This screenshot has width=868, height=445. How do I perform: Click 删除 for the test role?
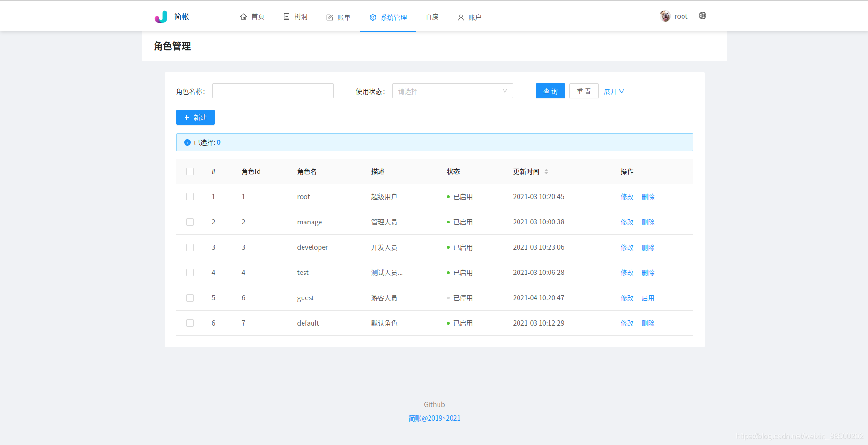coord(648,273)
